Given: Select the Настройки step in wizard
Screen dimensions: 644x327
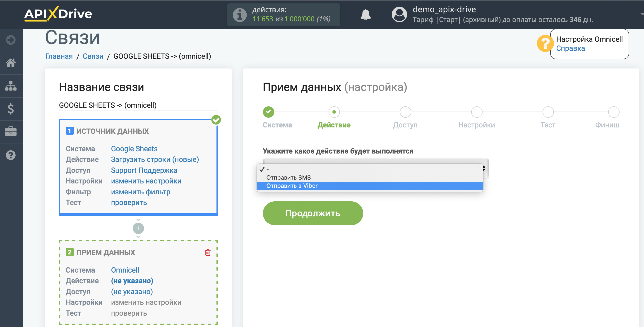Looking at the screenshot, I should (476, 112).
